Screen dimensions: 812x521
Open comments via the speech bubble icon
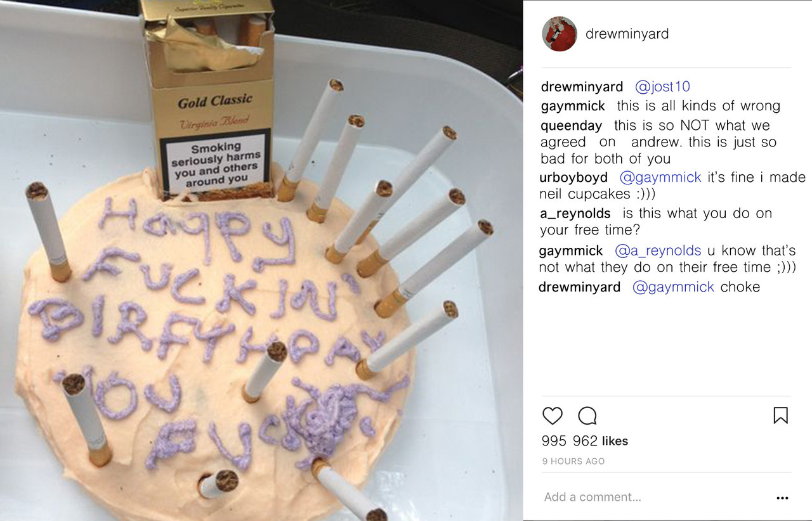coord(587,416)
